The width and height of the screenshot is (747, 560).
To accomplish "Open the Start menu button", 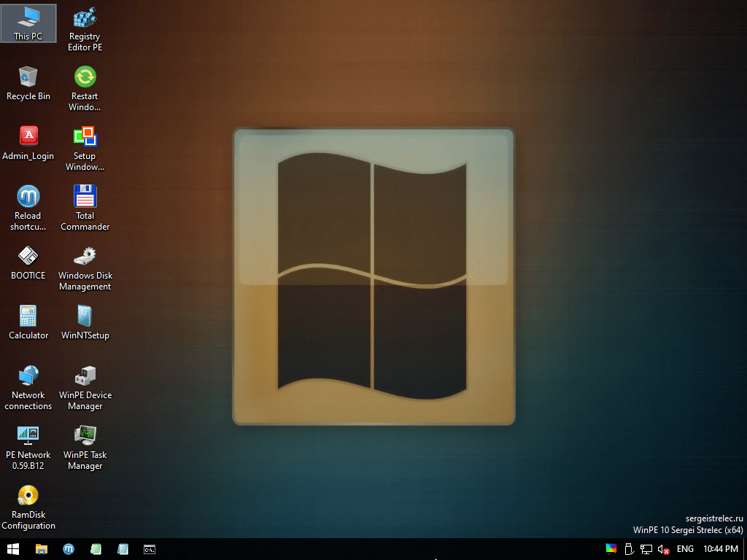I will pyautogui.click(x=13, y=549).
